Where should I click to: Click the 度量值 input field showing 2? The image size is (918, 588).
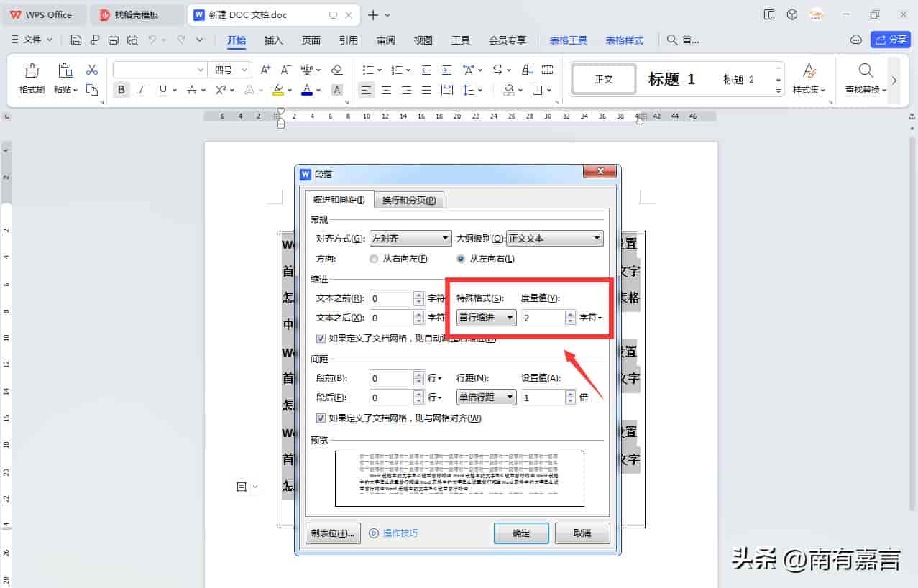pyautogui.click(x=542, y=318)
